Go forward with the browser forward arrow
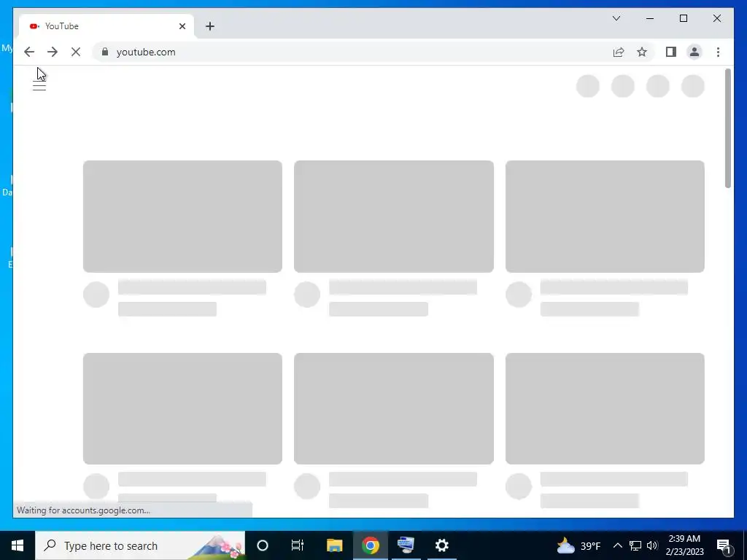The height and width of the screenshot is (560, 747). coord(53,52)
